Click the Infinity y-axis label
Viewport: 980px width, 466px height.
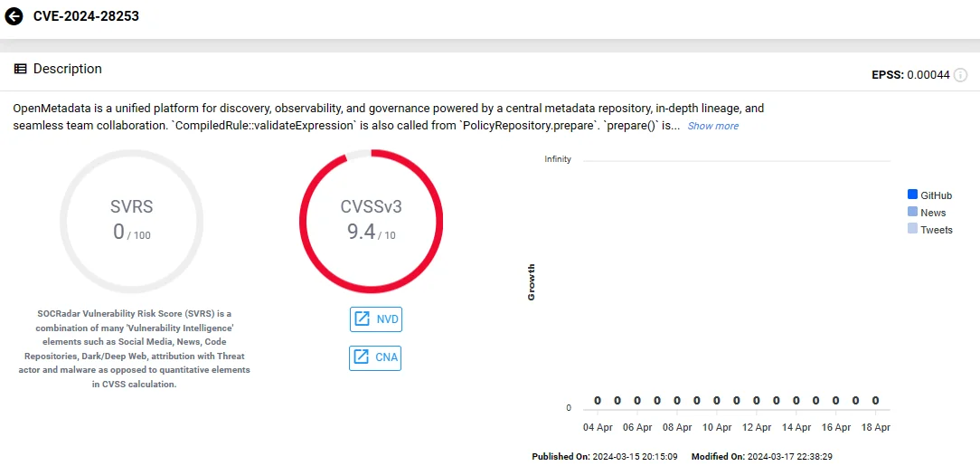pyautogui.click(x=558, y=159)
